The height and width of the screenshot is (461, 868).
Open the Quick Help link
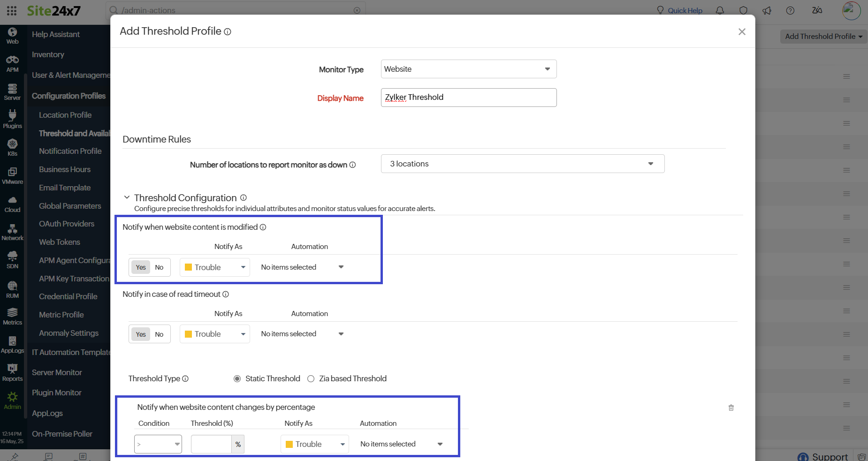pos(679,10)
